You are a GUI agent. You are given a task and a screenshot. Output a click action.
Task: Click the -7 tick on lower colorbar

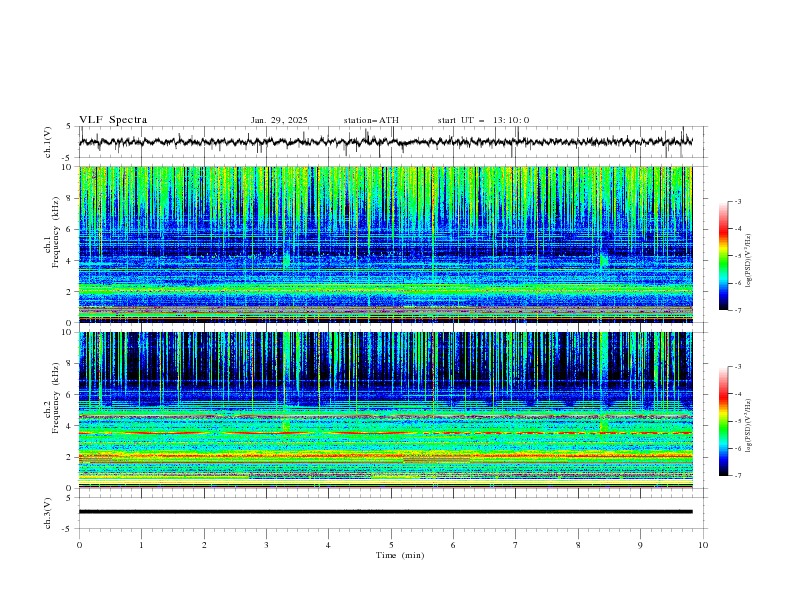click(x=737, y=476)
